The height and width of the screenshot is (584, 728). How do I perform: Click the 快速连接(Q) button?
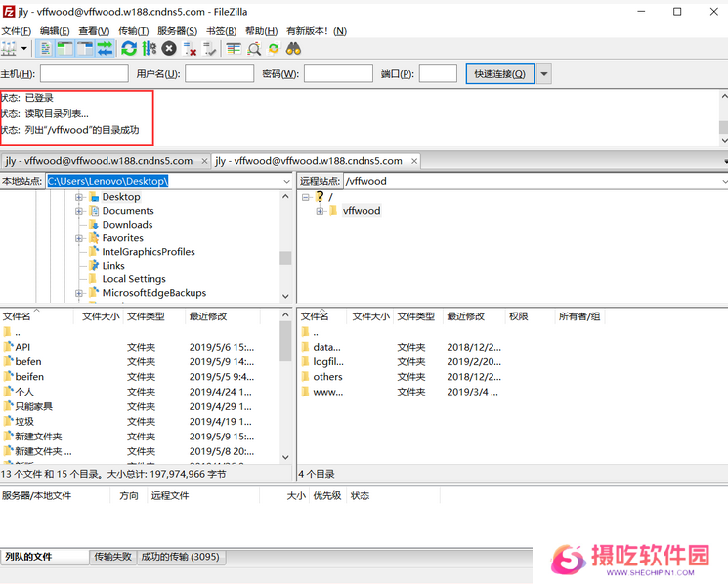(x=499, y=74)
